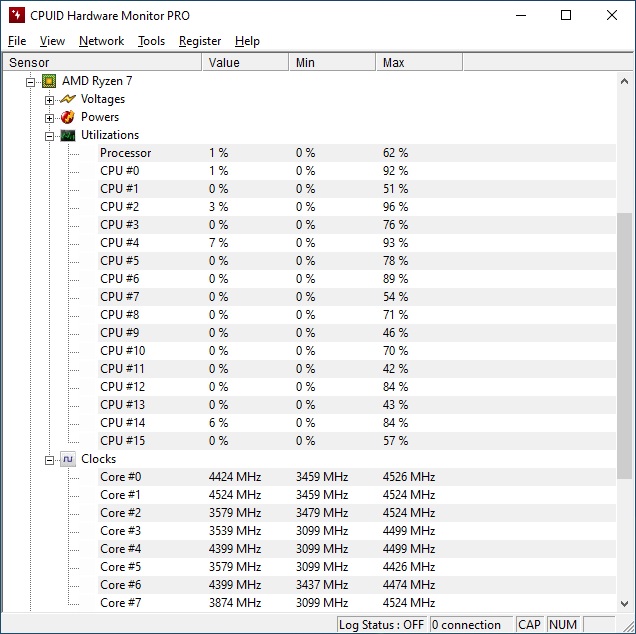636x634 pixels.
Task: Select the Core #1 clock row
Action: (357, 495)
